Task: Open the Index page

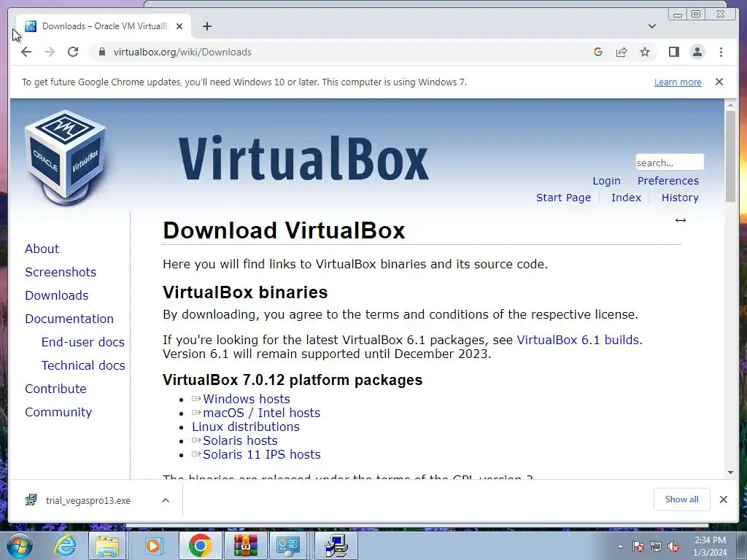Action: (626, 198)
